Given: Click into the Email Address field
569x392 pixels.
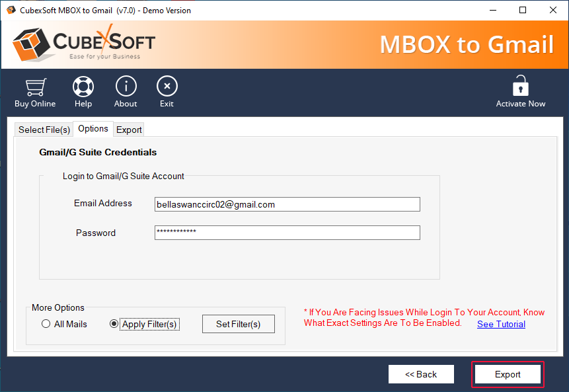Looking at the screenshot, I should pyautogui.click(x=287, y=204).
